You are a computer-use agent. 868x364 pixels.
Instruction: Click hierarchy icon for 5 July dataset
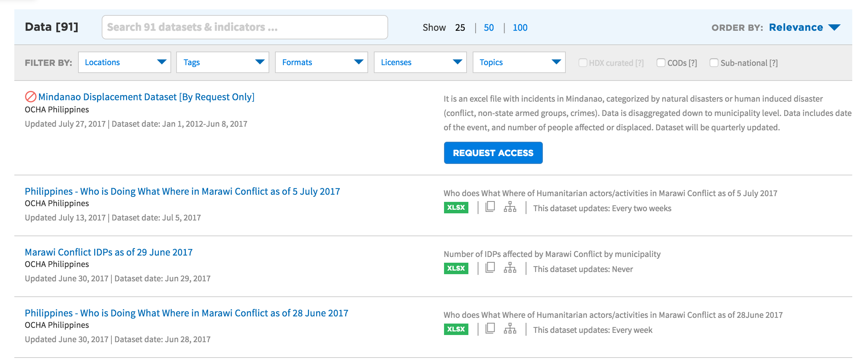[510, 207]
